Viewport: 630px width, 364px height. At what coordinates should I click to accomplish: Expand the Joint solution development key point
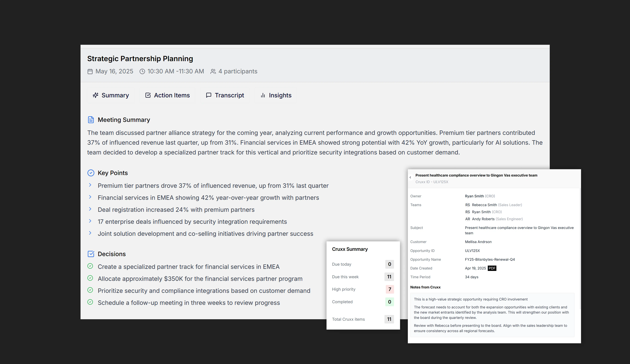click(90, 233)
